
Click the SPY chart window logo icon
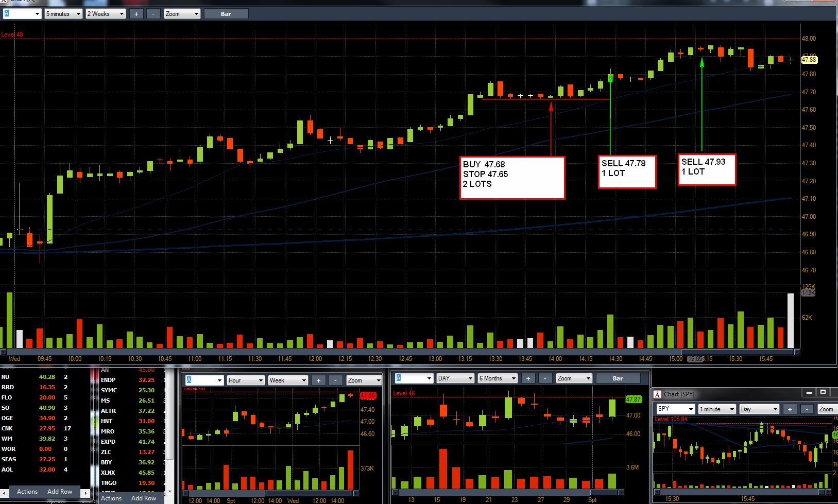click(657, 394)
